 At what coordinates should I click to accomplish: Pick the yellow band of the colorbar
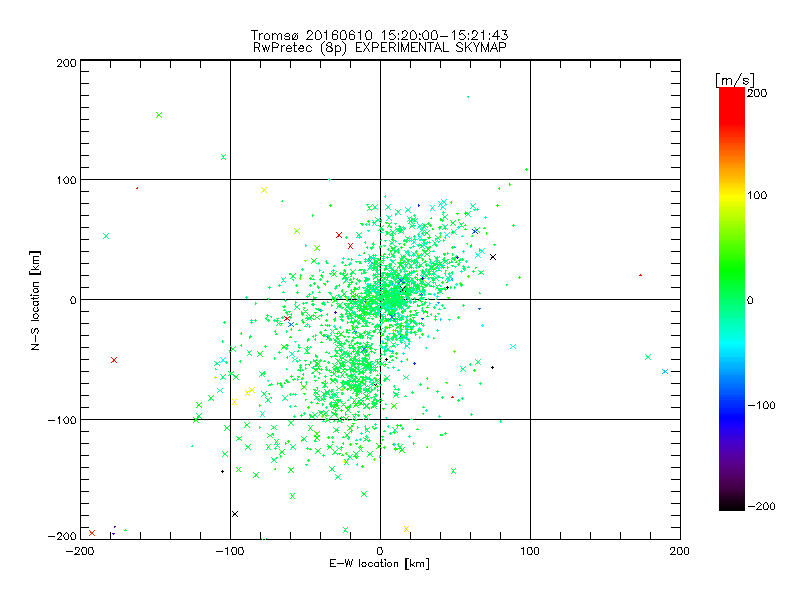(x=732, y=195)
